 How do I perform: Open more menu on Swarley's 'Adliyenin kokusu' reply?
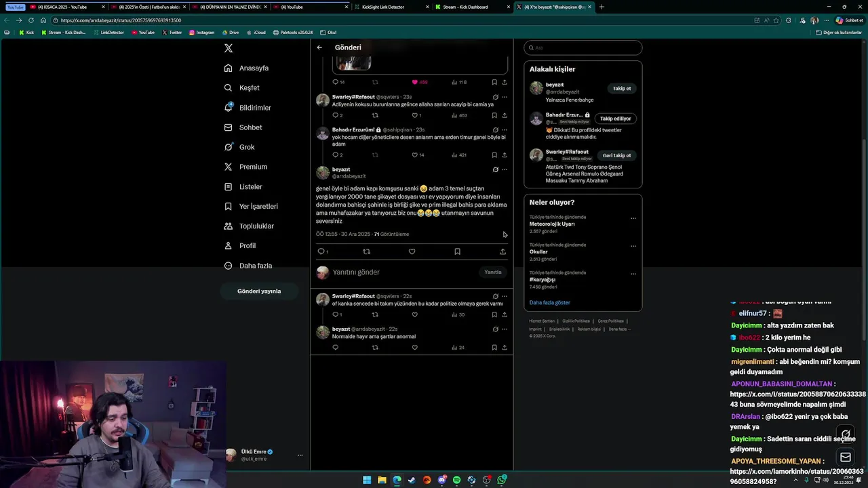pyautogui.click(x=504, y=97)
